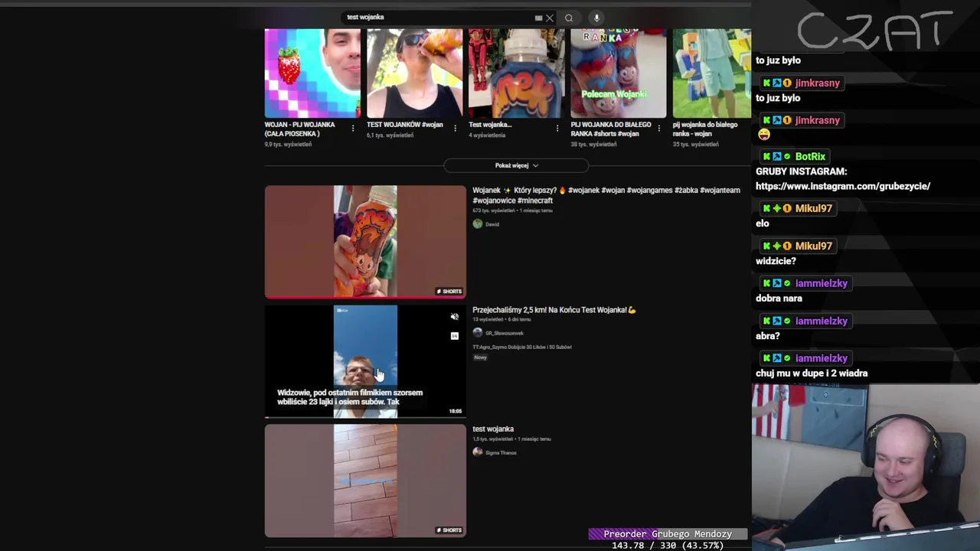Focus the 'test wojanka' search field
Image resolution: width=980 pixels, height=551 pixels.
[436, 17]
